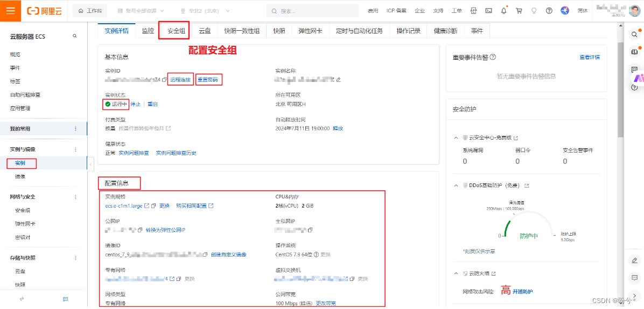Image resolution: width=644 pixels, height=309 pixels.
Task: Copy the virtual switch ID
Action: [352, 279]
